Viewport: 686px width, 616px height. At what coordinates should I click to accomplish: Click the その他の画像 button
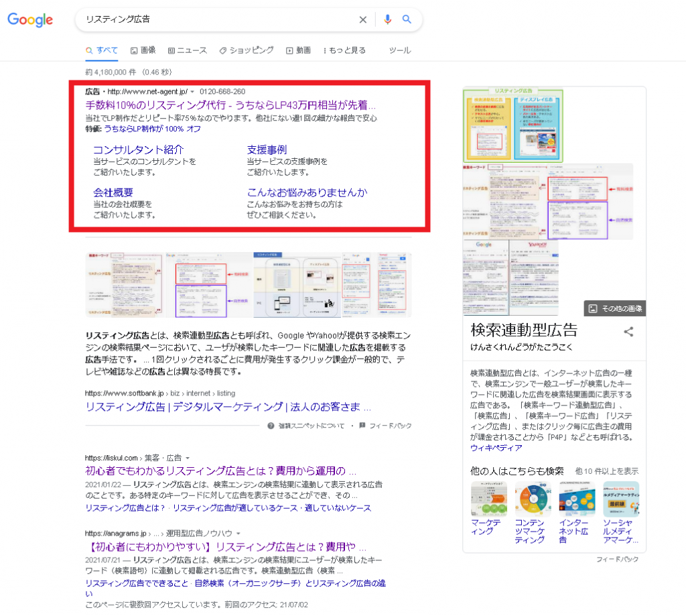615,308
